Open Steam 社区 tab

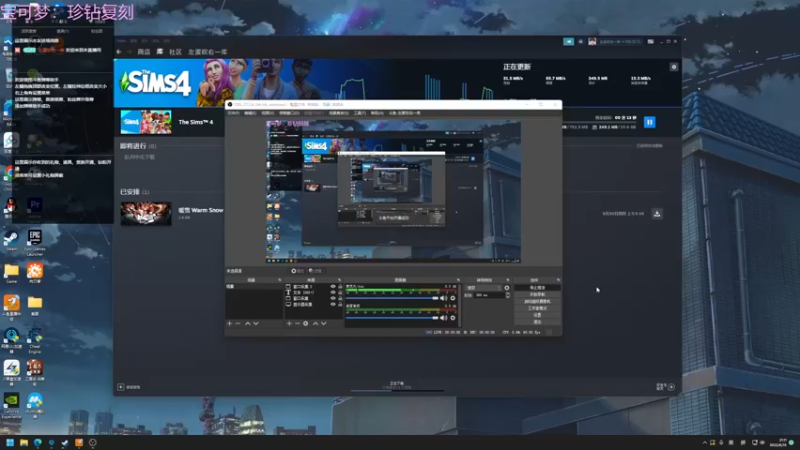coord(176,52)
